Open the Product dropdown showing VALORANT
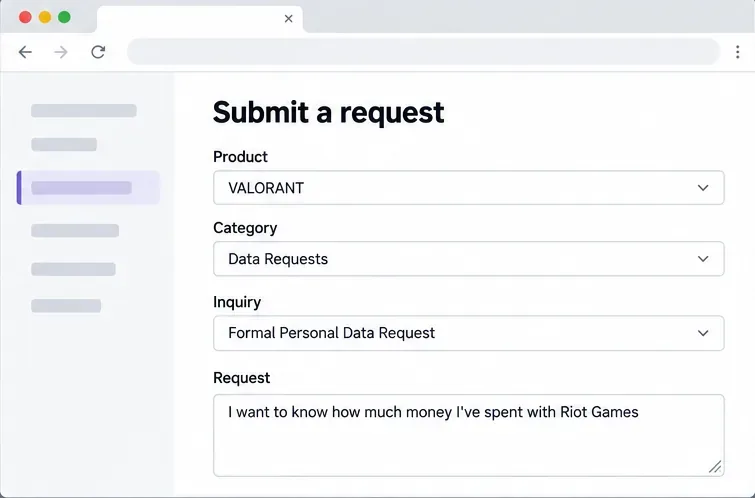The width and height of the screenshot is (755, 498). point(469,187)
